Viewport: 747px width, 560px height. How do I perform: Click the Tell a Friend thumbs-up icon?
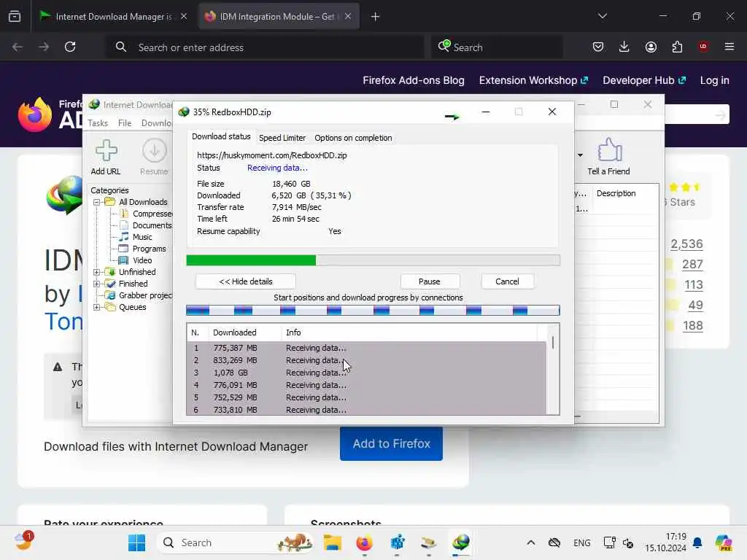[x=609, y=150]
